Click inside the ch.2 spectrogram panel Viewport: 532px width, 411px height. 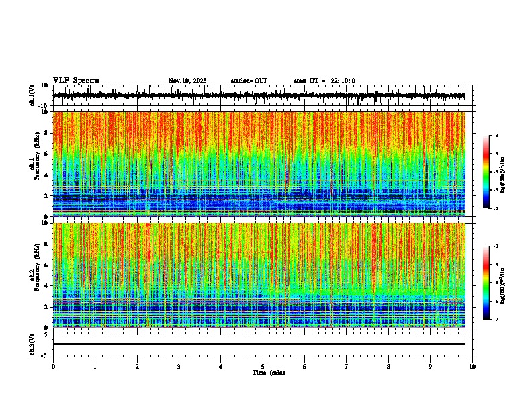click(259, 275)
